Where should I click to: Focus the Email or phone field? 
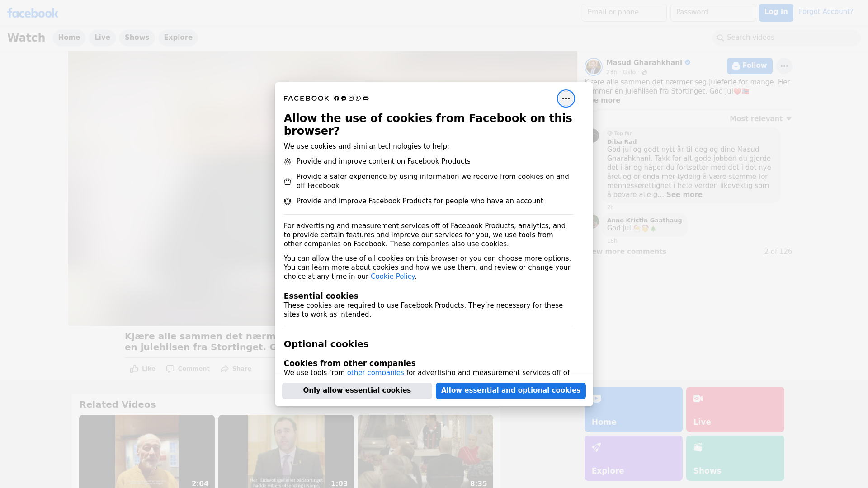coord(624,13)
